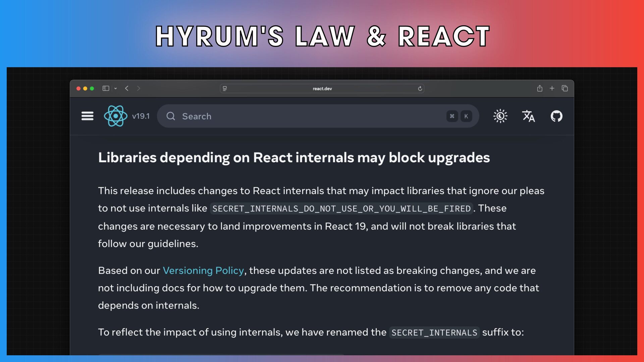Toggle Safari sidebar visibility
This screenshot has height=362, width=644.
click(x=106, y=88)
